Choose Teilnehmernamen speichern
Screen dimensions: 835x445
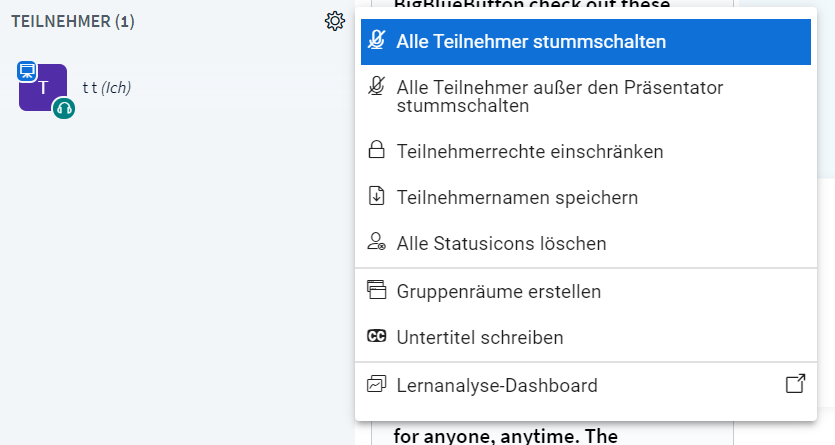pyautogui.click(x=586, y=197)
